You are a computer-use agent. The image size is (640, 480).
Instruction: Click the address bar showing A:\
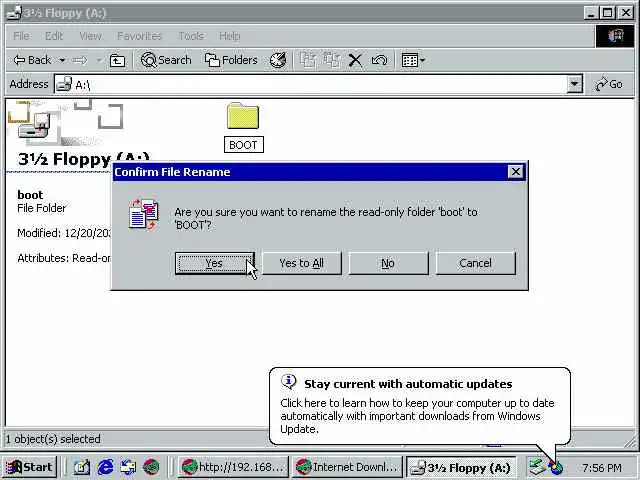coord(318,84)
